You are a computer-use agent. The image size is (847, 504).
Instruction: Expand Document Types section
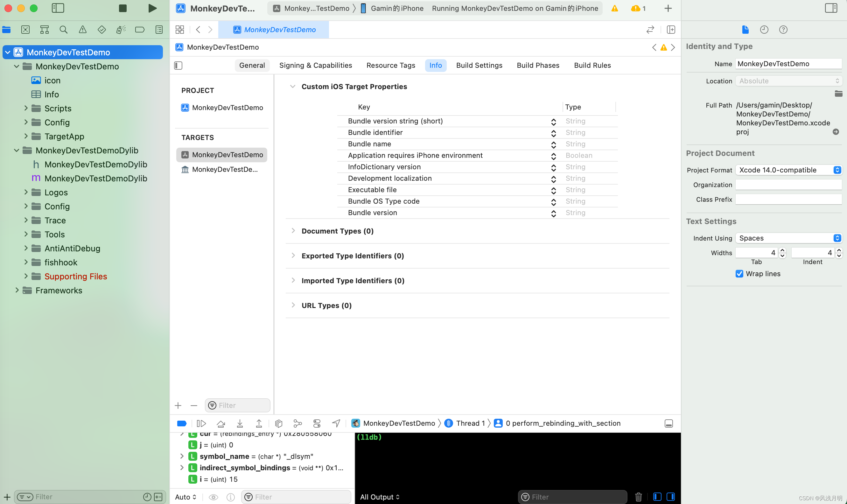293,231
